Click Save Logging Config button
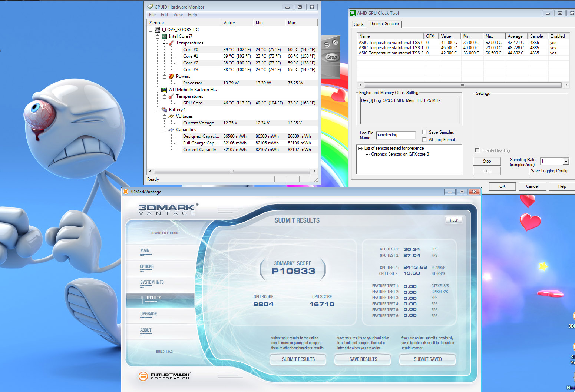Image resolution: width=575 pixels, height=392 pixels. tap(549, 171)
